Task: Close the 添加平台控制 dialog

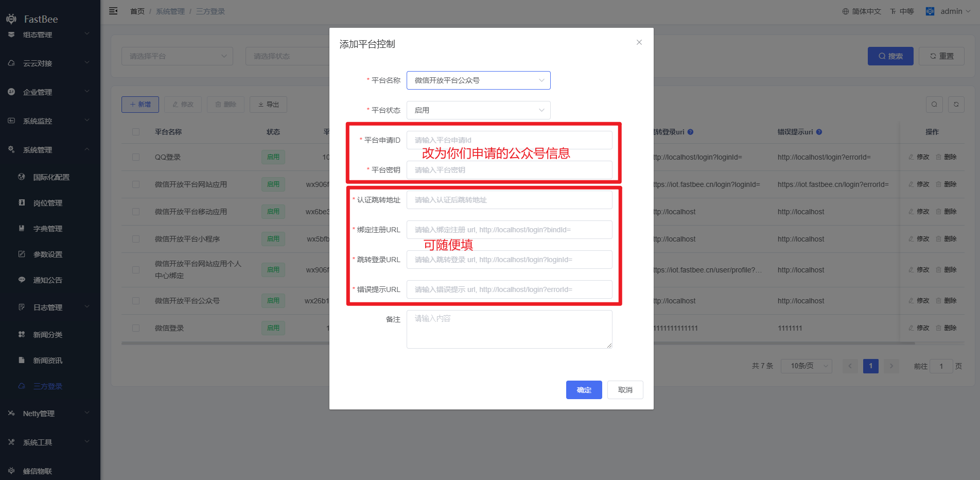Action: 639,42
